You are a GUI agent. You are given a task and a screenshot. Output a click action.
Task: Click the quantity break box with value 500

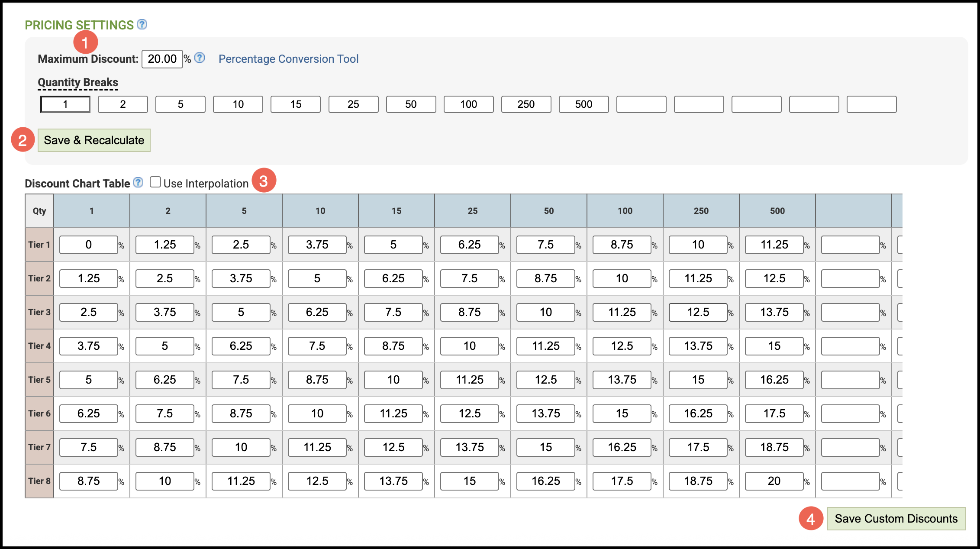point(583,104)
